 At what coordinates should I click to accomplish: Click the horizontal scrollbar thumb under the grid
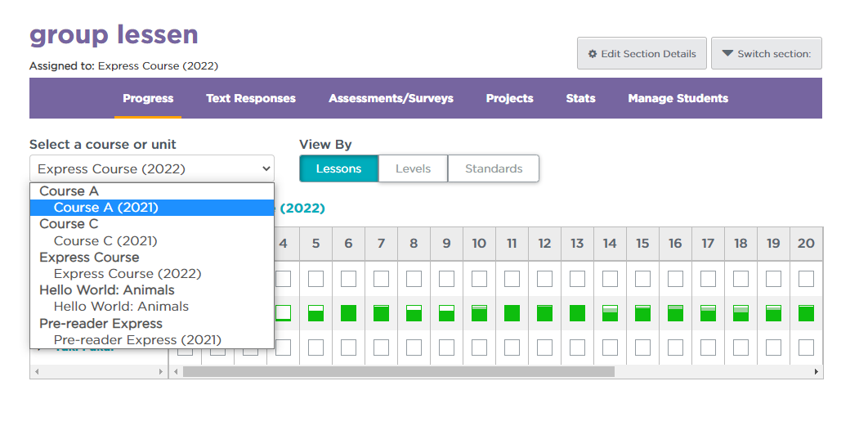(398, 371)
